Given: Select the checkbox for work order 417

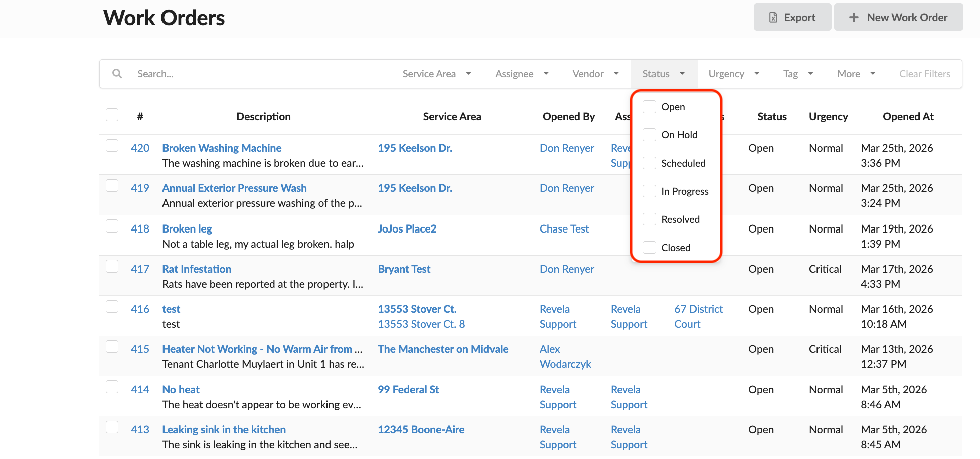Looking at the screenshot, I should pyautogui.click(x=112, y=267).
